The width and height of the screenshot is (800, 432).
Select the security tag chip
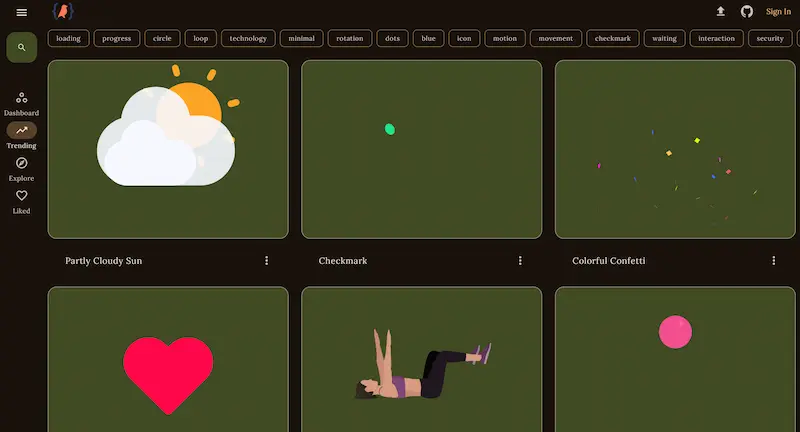tap(770, 39)
